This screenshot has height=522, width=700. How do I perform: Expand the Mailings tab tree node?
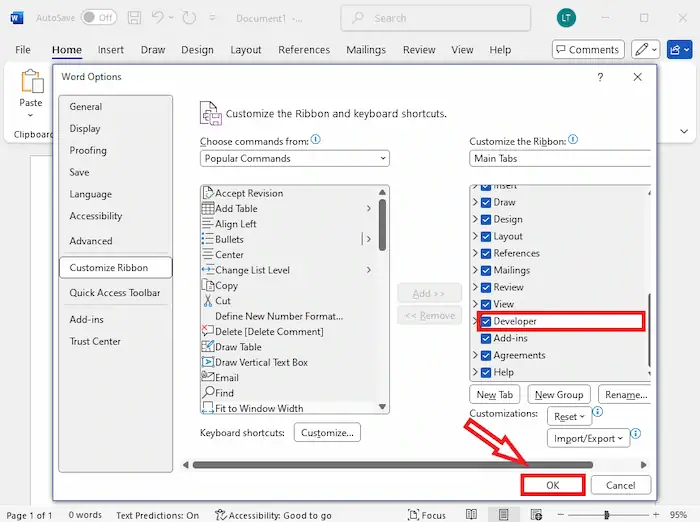click(475, 271)
